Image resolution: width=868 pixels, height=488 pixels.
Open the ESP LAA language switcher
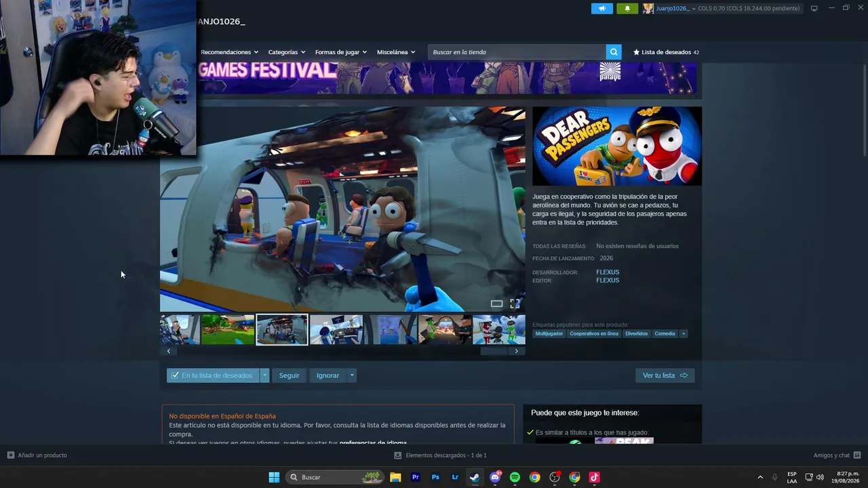(792, 477)
